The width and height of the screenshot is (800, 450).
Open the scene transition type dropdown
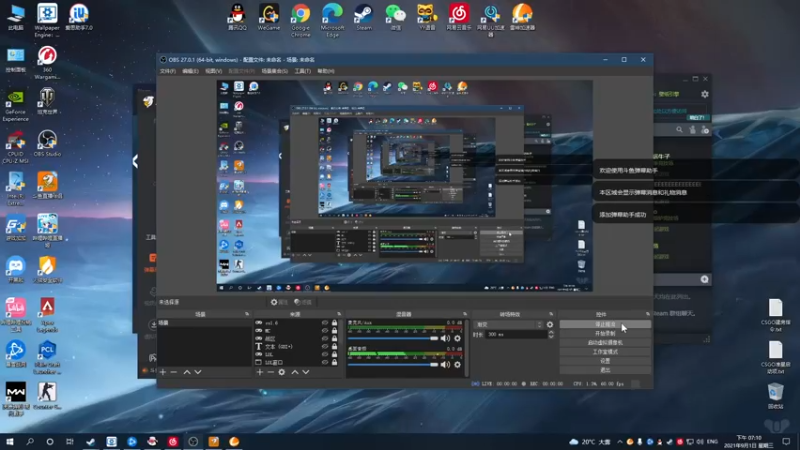(508, 324)
